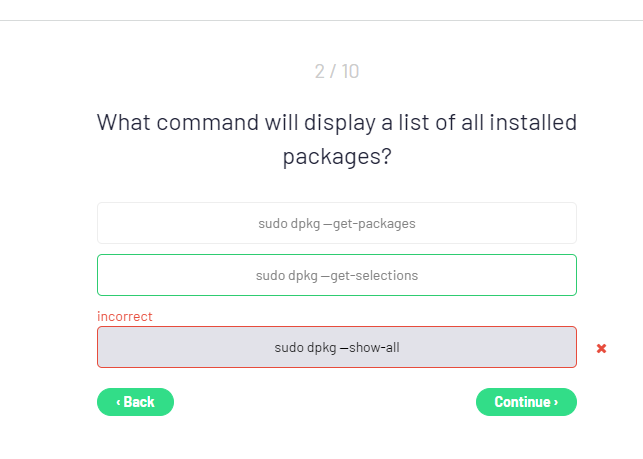Viewport: 643px width, 459px height.
Task: Click the cross mark beside "--show-all"
Action: pyautogui.click(x=601, y=348)
